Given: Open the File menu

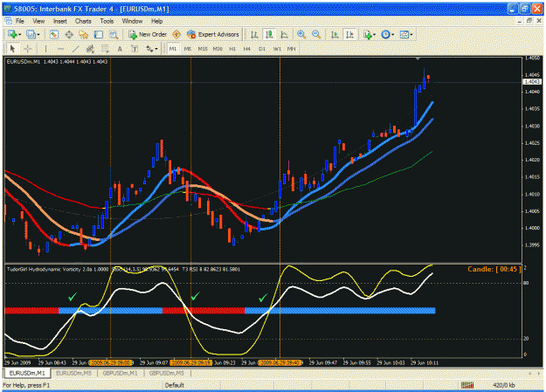Looking at the screenshot, I should click(x=20, y=21).
